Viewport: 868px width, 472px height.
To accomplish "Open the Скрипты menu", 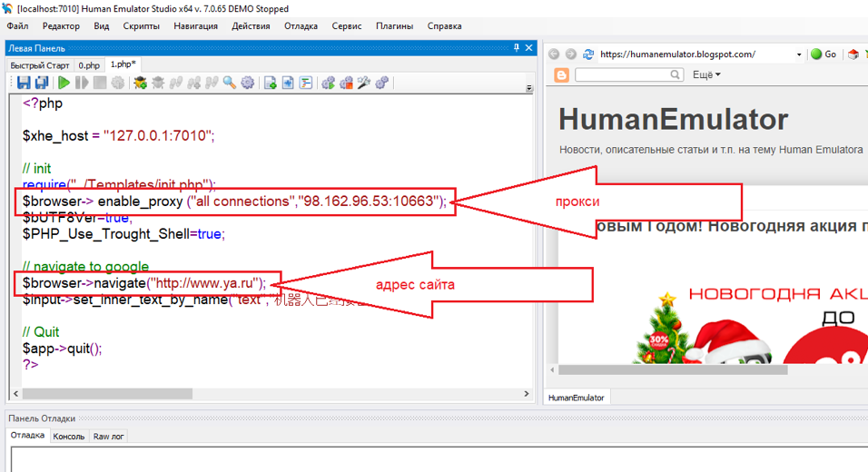I will (x=141, y=26).
